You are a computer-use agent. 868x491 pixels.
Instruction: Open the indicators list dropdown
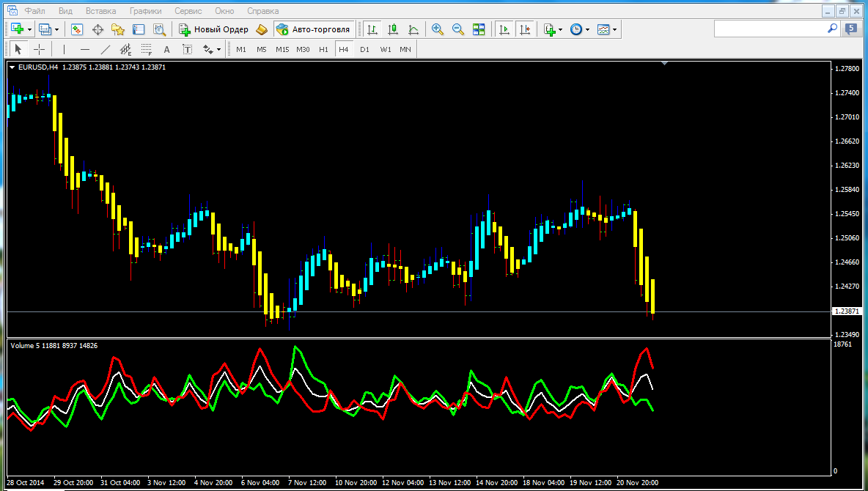pyautogui.click(x=560, y=29)
